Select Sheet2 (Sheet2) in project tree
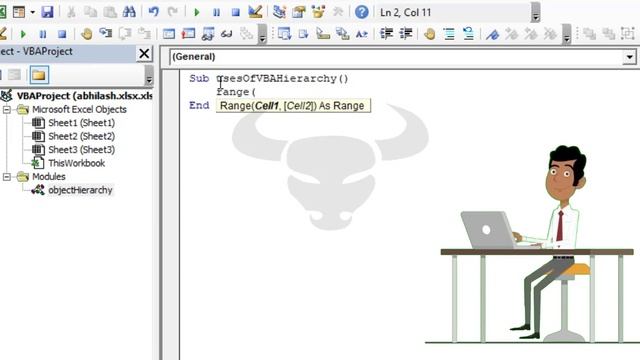The height and width of the screenshot is (360, 640). click(81, 136)
